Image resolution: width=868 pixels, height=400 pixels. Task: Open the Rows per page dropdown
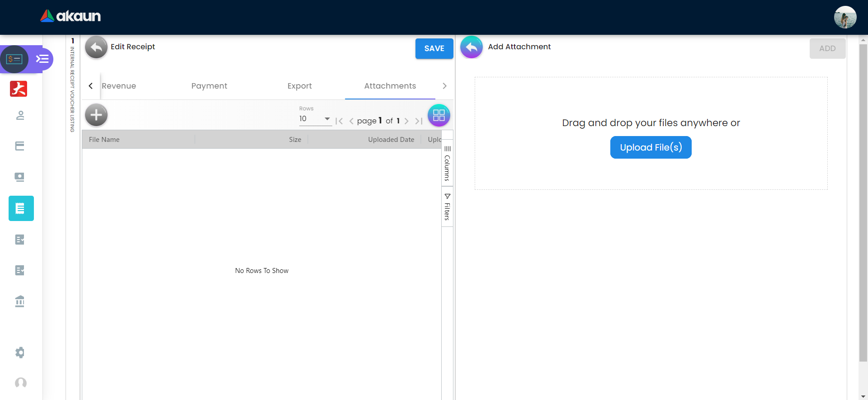point(315,119)
